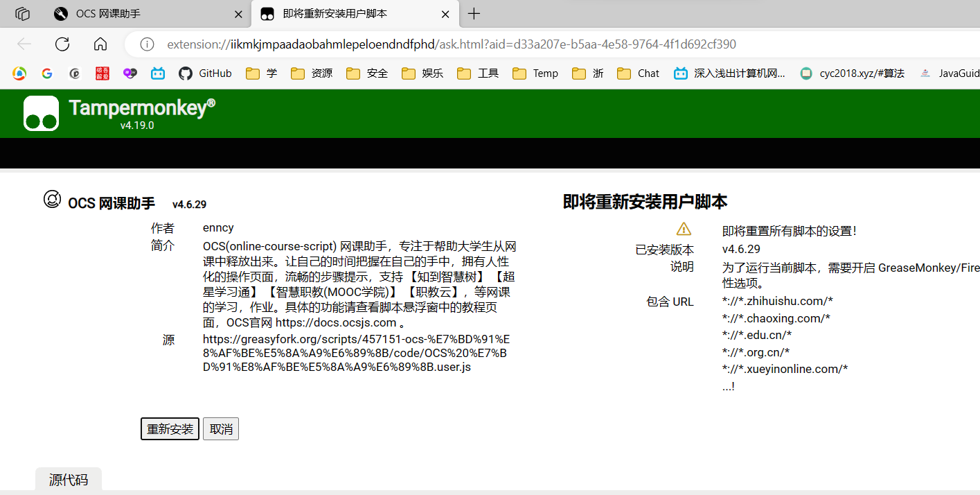Select the 即将重新安装用户脚本 tab
Screen dimensions: 980x495
pyautogui.click(x=354, y=14)
